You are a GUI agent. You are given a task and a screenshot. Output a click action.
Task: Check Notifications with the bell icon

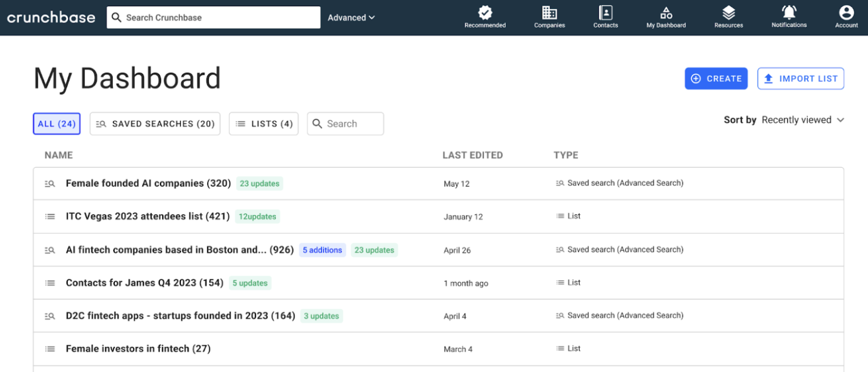(x=788, y=13)
